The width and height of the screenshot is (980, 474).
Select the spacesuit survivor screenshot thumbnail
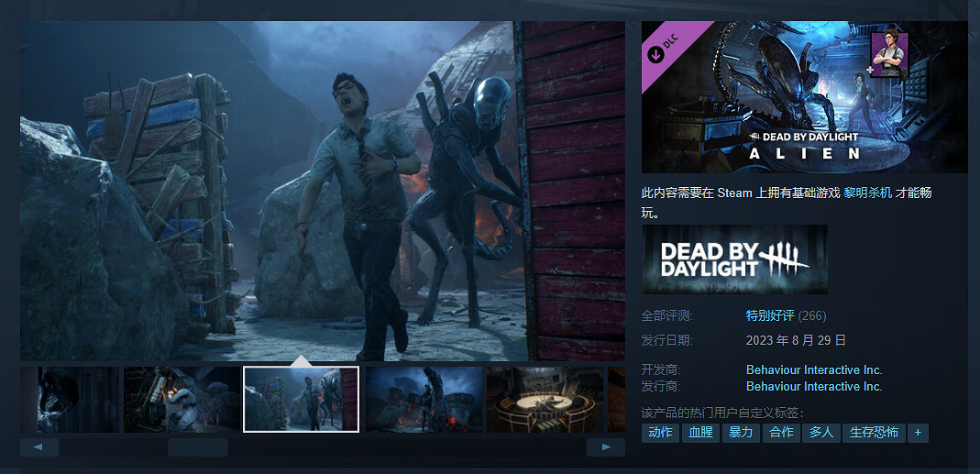coord(182,400)
